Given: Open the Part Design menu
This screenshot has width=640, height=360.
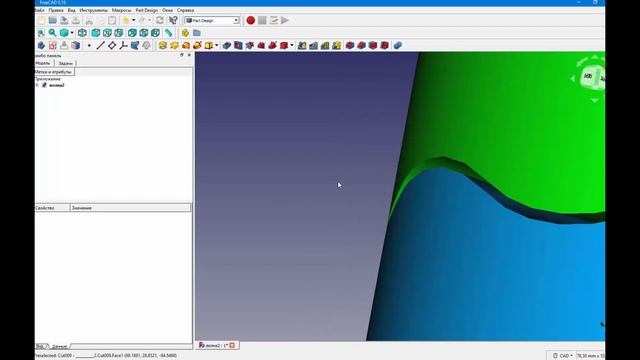Looking at the screenshot, I should click(147, 10).
